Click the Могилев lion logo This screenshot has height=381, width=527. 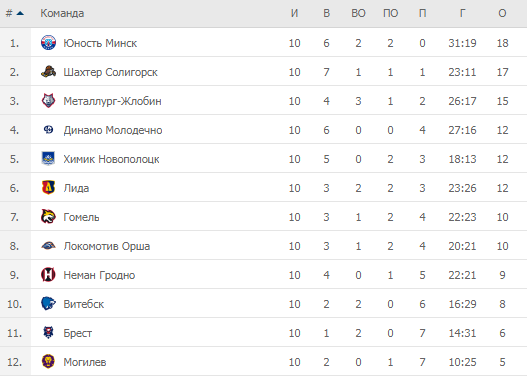click(48, 362)
